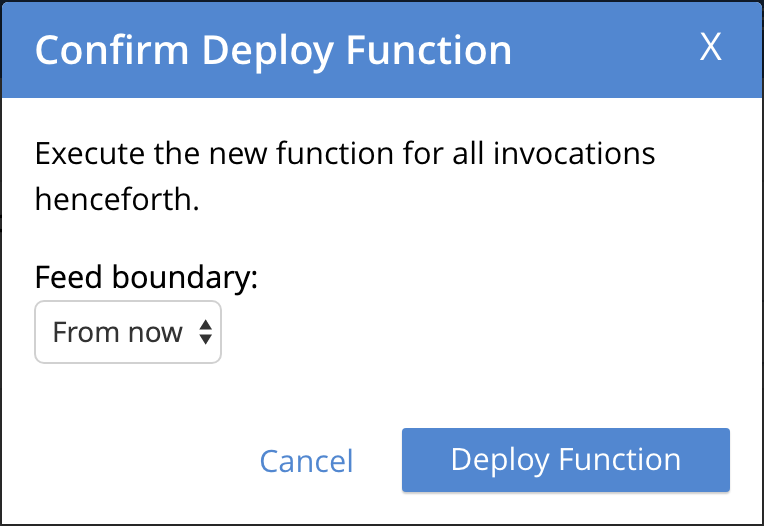
Task: Click the "Feed boundary:" label
Action: pos(146,277)
